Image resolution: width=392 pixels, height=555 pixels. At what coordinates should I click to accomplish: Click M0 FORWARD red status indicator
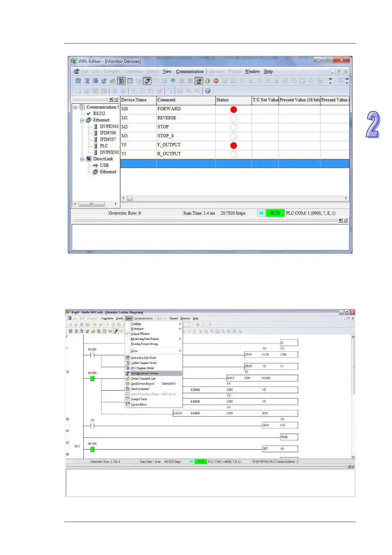[x=234, y=109]
